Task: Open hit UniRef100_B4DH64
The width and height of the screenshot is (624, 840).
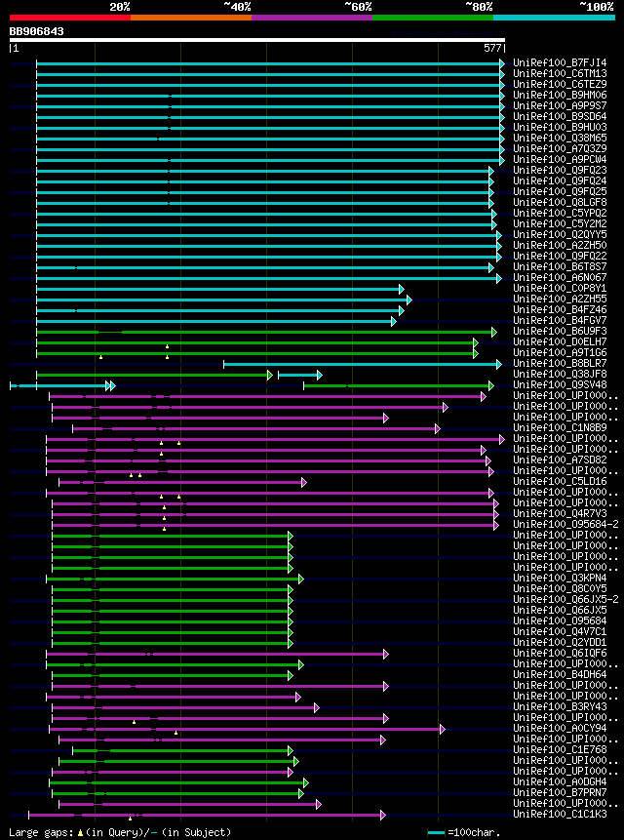Action: (560, 674)
